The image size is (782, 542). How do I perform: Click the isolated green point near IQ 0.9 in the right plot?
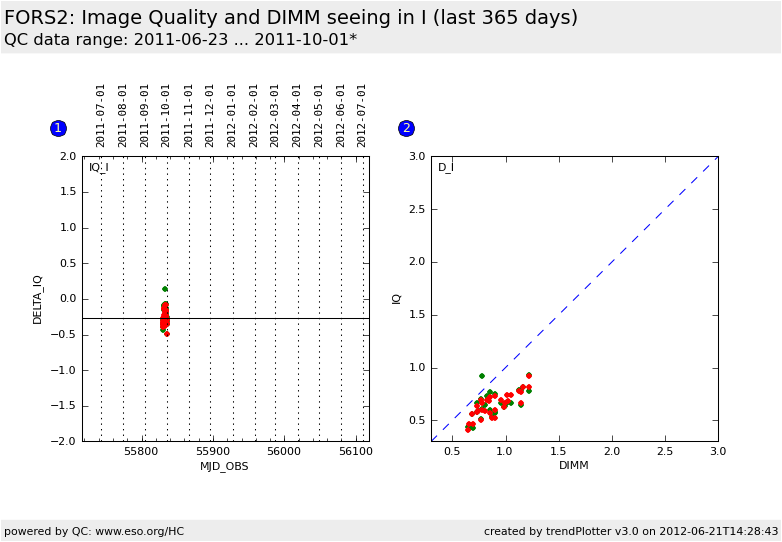point(482,376)
